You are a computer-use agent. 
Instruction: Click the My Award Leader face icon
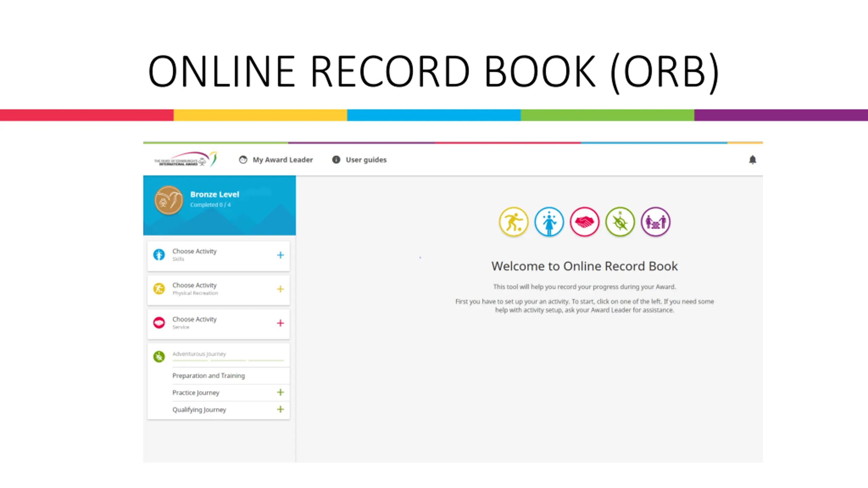point(243,160)
